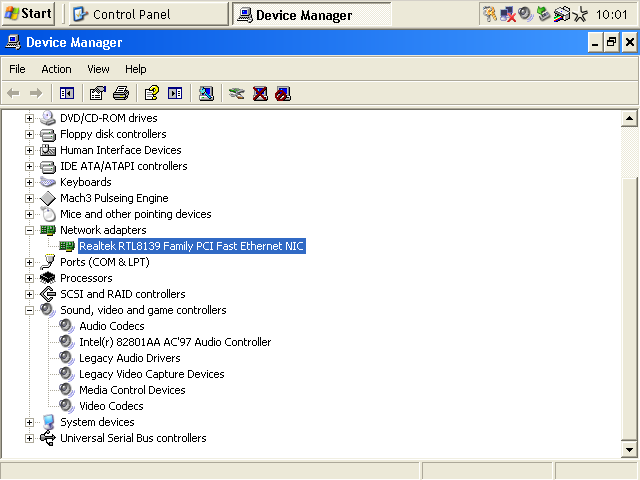Click the Update Driver toolbar icon
The width and height of the screenshot is (640, 480).
[237, 93]
